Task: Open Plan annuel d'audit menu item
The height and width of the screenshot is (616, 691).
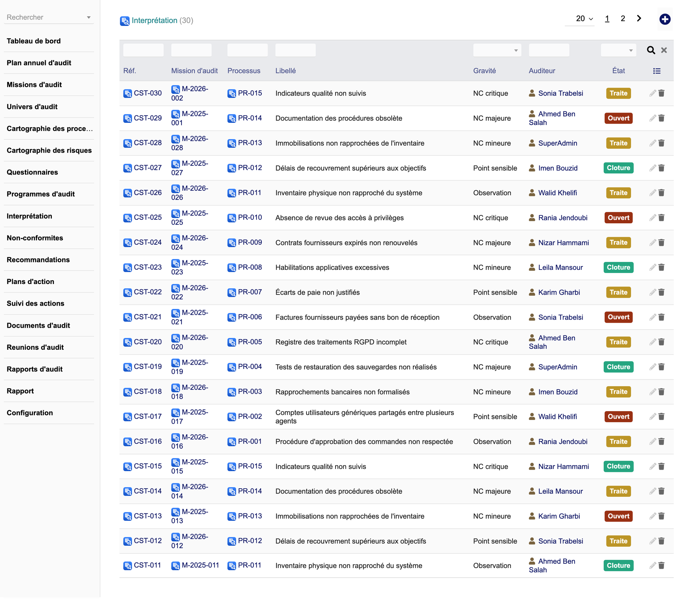Action: point(39,63)
